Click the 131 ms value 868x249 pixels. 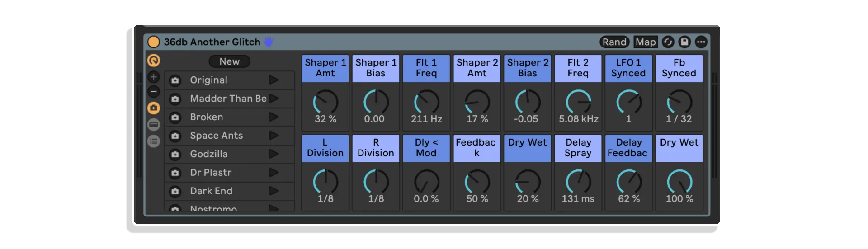(578, 199)
